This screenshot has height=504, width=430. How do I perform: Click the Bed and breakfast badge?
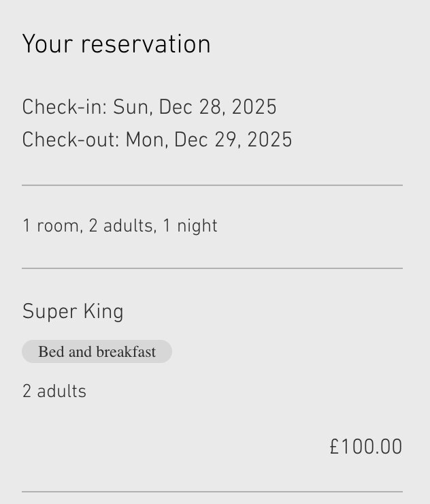97,352
